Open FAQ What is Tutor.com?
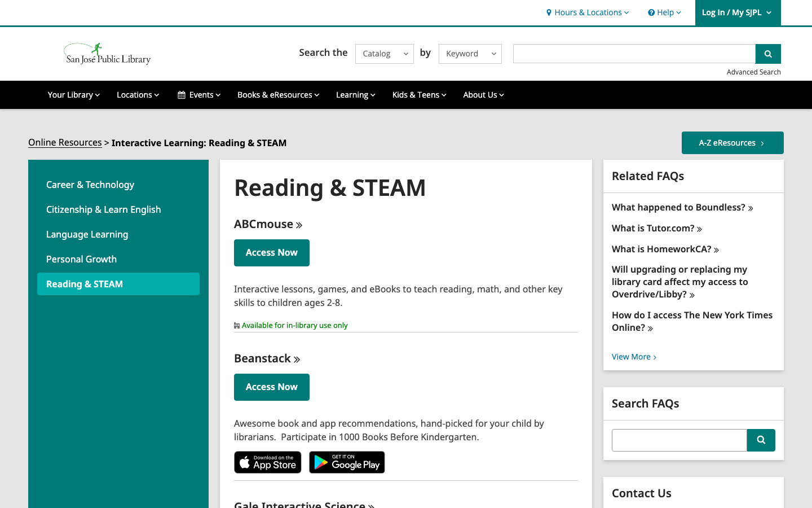This screenshot has height=508, width=812. [657, 228]
